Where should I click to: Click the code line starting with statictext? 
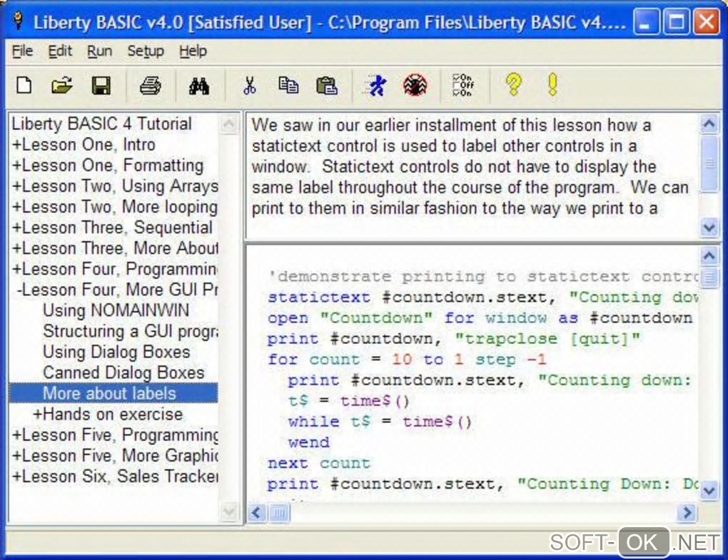pos(482,297)
